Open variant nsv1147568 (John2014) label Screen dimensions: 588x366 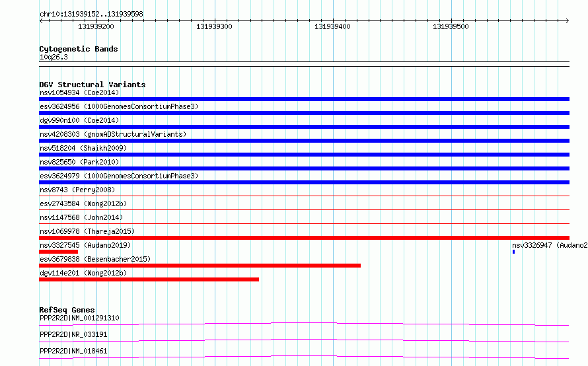pos(81,217)
